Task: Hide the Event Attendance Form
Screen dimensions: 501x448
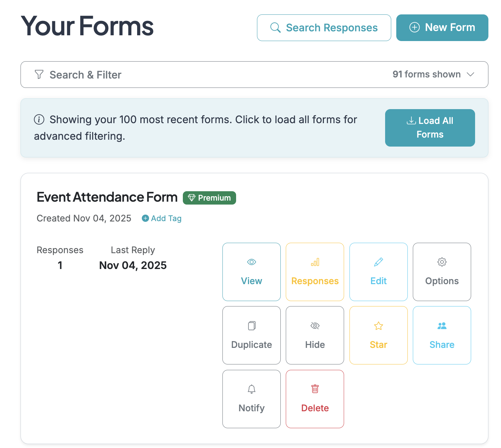Action: (315, 335)
